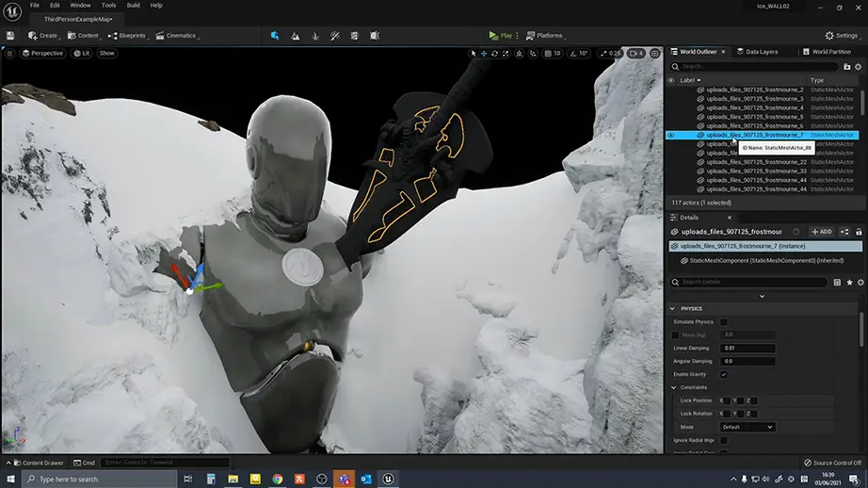Image resolution: width=868 pixels, height=488 pixels.
Task: Click the favorites star icon in Details
Action: pos(849,282)
